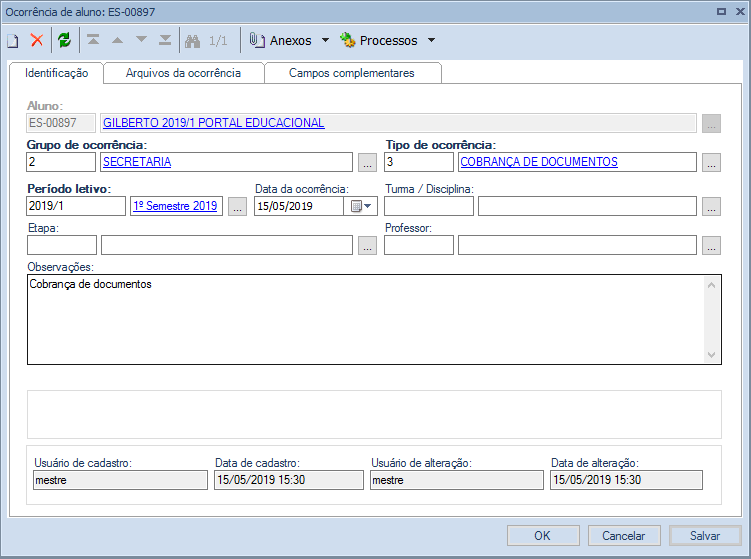Open student link GILBERTO 2019/1 PORTAL EDUCACIONAL
Image resolution: width=751 pixels, height=559 pixels.
214,123
